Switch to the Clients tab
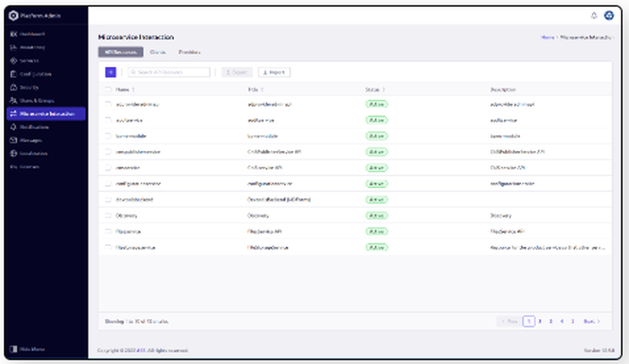 click(157, 53)
